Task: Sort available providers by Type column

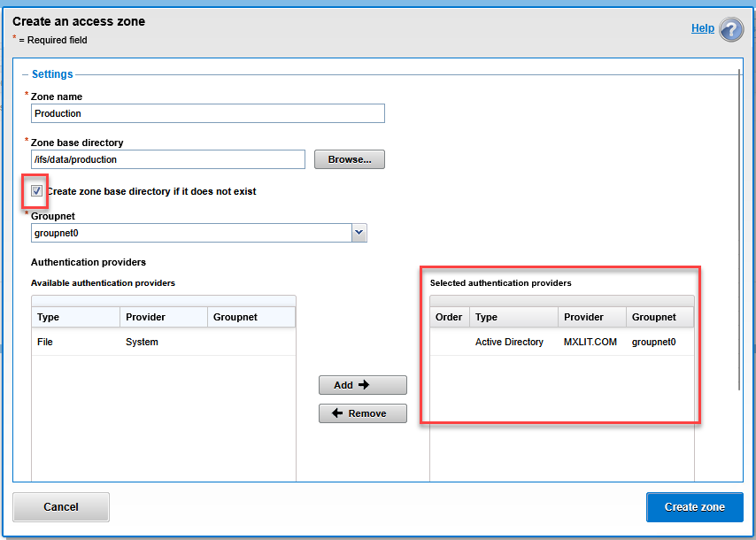Action: (x=75, y=317)
